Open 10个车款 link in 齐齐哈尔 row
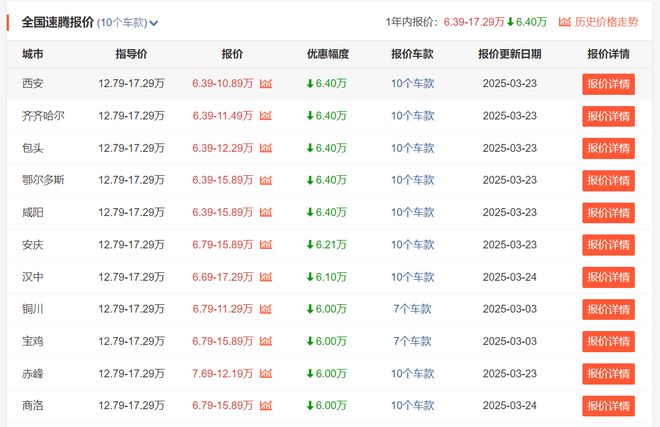 pyautogui.click(x=412, y=116)
